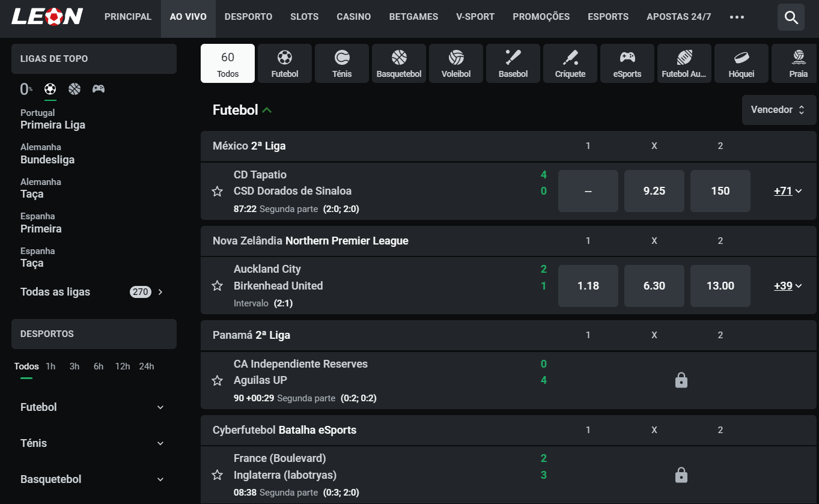Open Alemanha Bundesliga

click(x=47, y=154)
